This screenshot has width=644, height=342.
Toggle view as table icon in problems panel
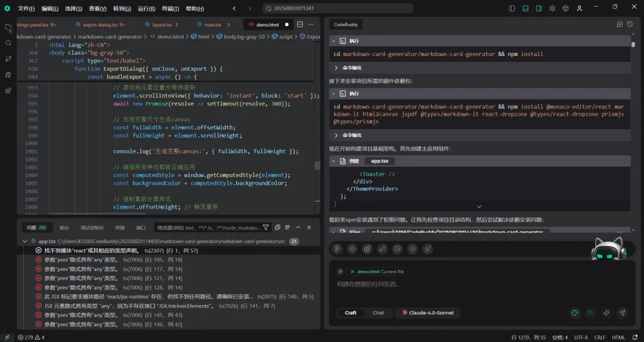point(287,228)
